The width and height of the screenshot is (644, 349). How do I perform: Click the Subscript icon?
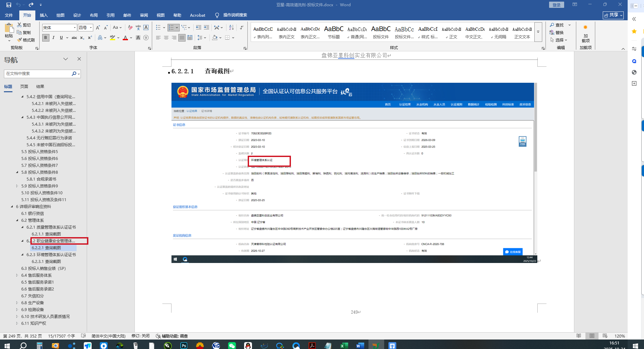pyautogui.click(x=82, y=38)
